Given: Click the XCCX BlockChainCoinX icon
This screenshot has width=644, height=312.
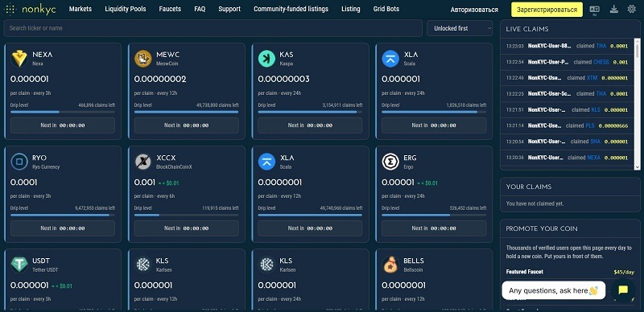Looking at the screenshot, I should (x=143, y=162).
